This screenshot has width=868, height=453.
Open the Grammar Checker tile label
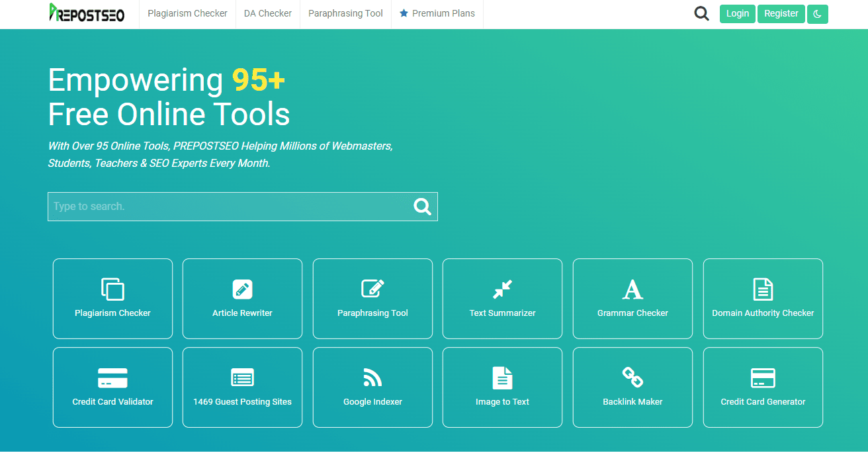click(x=632, y=313)
